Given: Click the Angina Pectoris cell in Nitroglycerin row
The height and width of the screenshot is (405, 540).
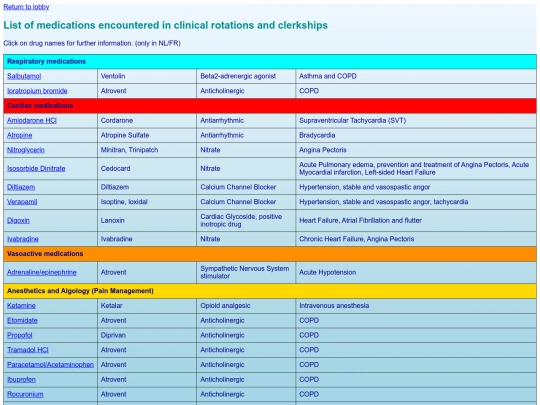Looking at the screenshot, I should (x=416, y=150).
